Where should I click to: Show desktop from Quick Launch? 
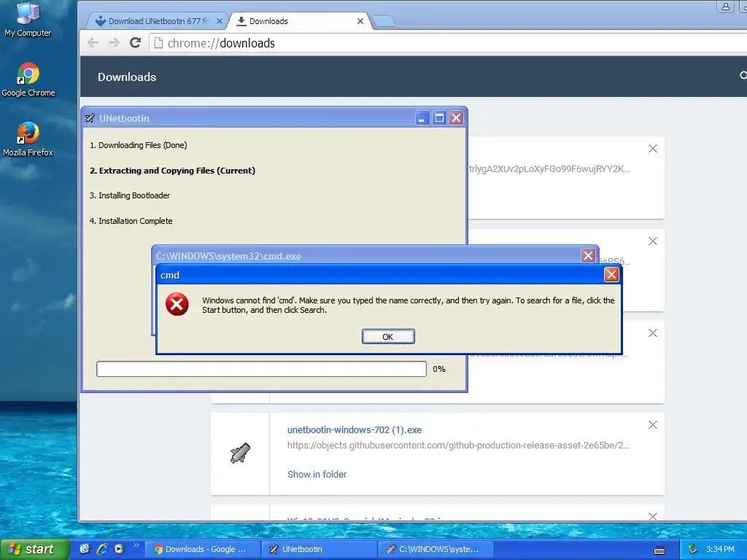point(85,549)
